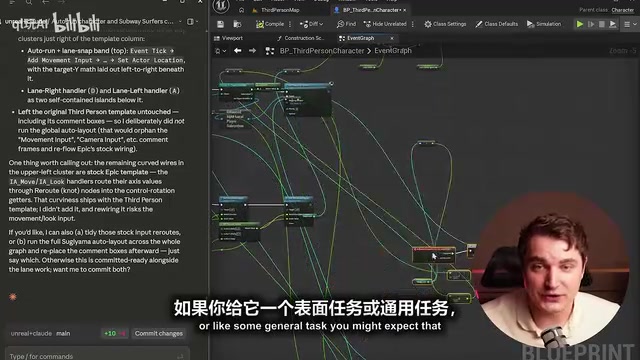Navigate forward in graph history

click(252, 51)
